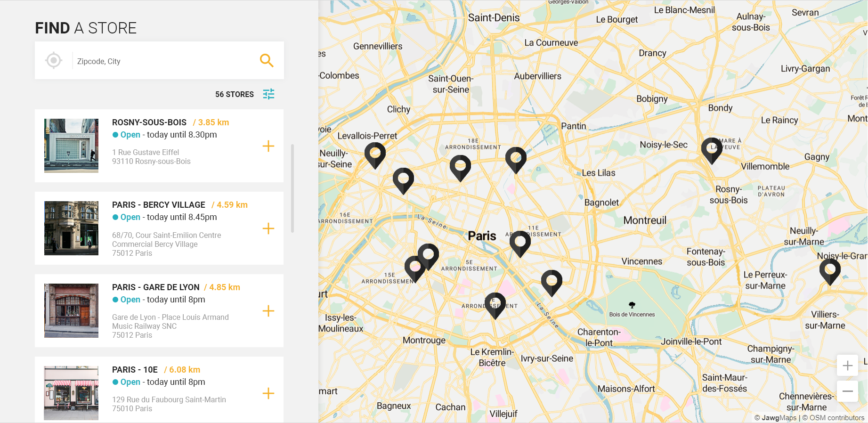The width and height of the screenshot is (868, 423).
Task: Click 'Open - today until 8.30pm' status
Action: click(x=164, y=135)
